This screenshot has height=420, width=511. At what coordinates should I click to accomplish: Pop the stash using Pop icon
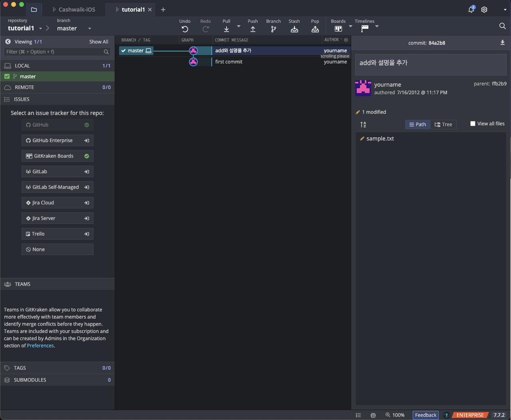pos(315,29)
